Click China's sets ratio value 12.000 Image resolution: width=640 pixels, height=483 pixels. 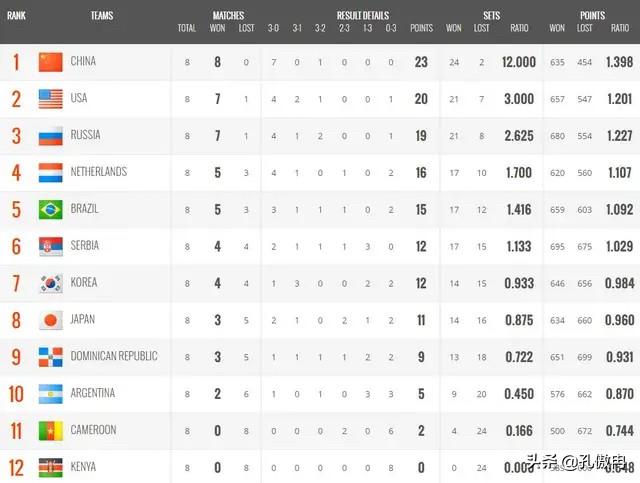point(519,62)
